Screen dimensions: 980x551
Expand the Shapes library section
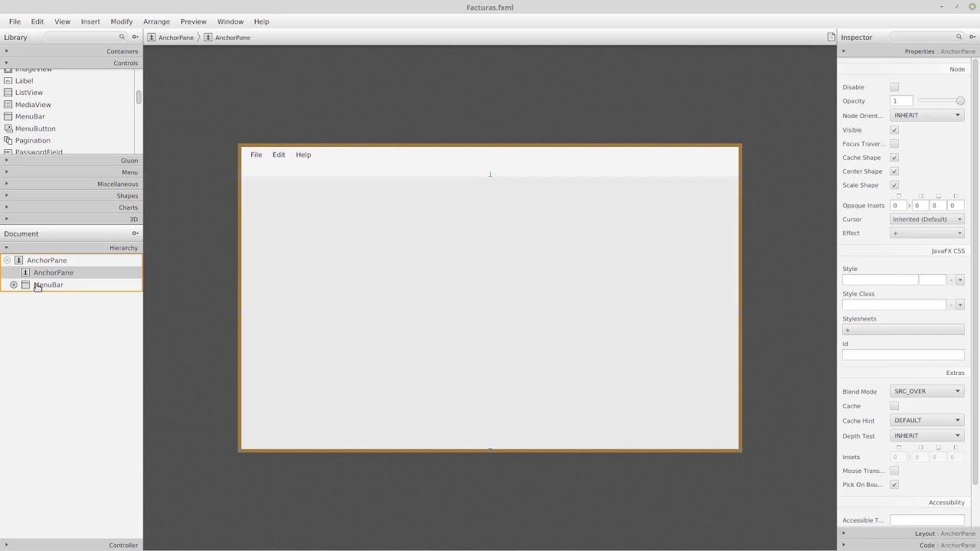coord(71,196)
